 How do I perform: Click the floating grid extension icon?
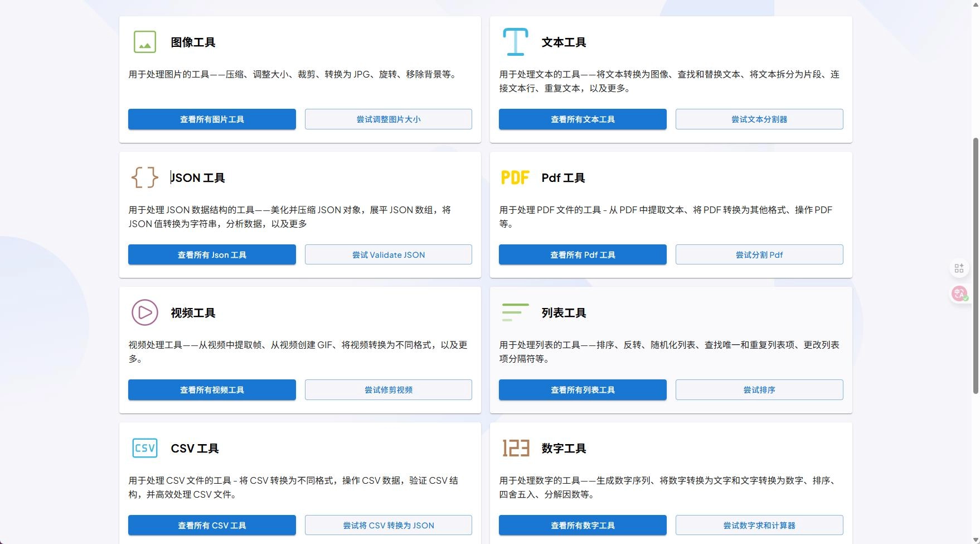[959, 268]
